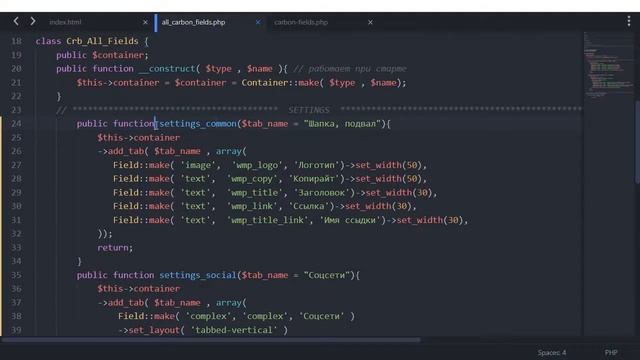Select the all_carbon_fields.php tab
Screen dimensions: 640x360
[x=193, y=22]
